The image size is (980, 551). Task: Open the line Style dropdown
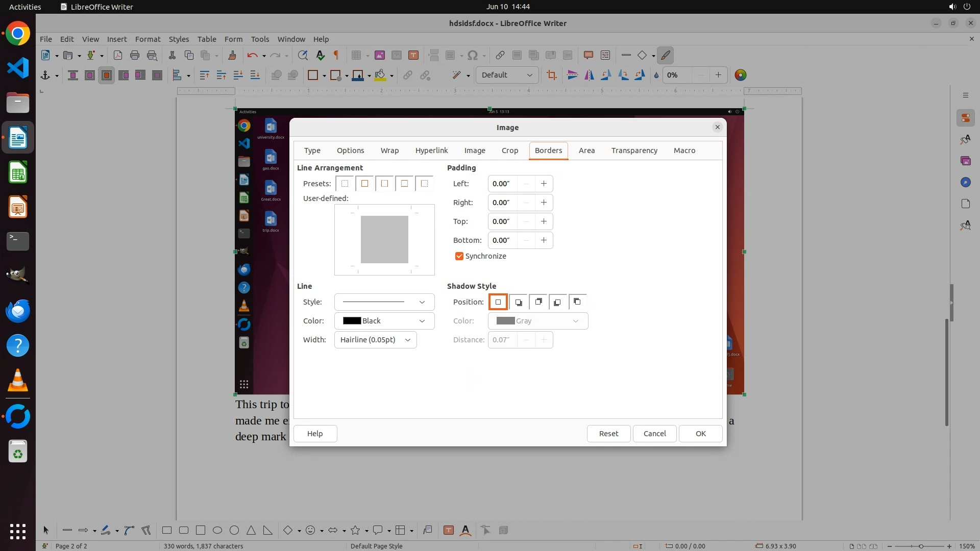[384, 302]
